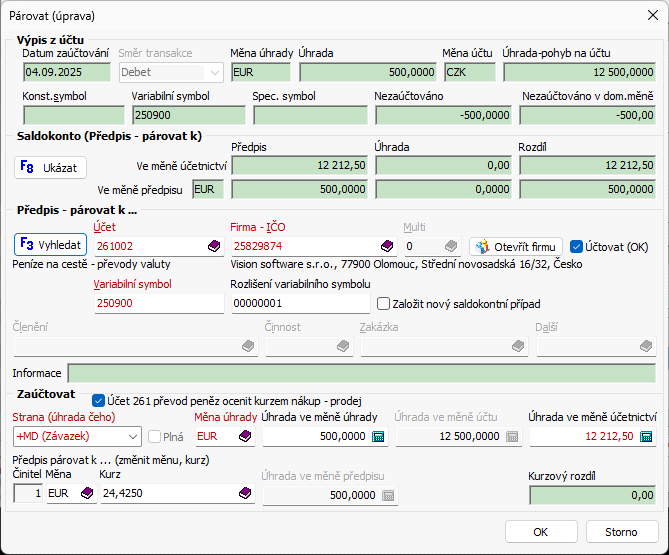Toggle Účet 261 převod peněz kurzem checkbox
Image resolution: width=669 pixels, height=555 pixels.
[98, 398]
